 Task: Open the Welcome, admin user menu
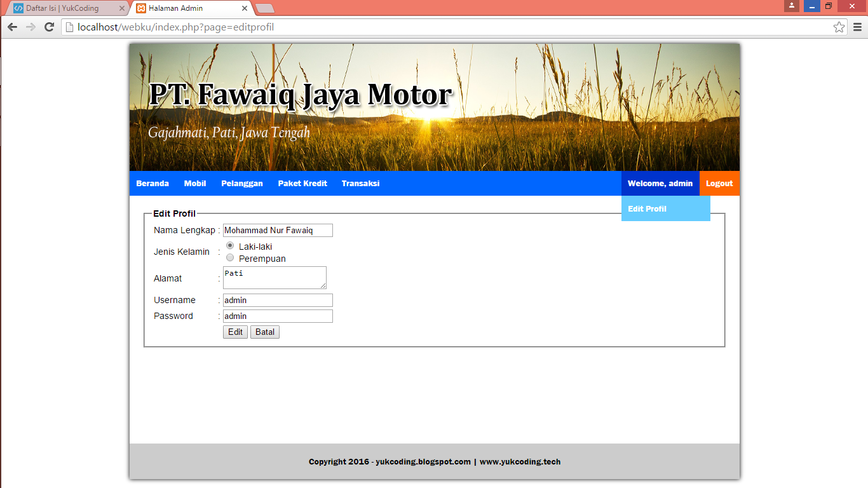coord(660,183)
